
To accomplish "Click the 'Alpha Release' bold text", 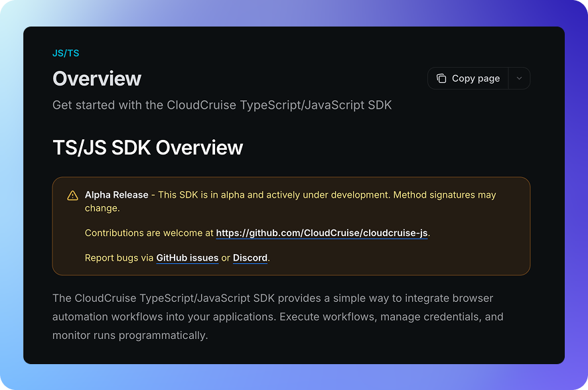I will (117, 195).
